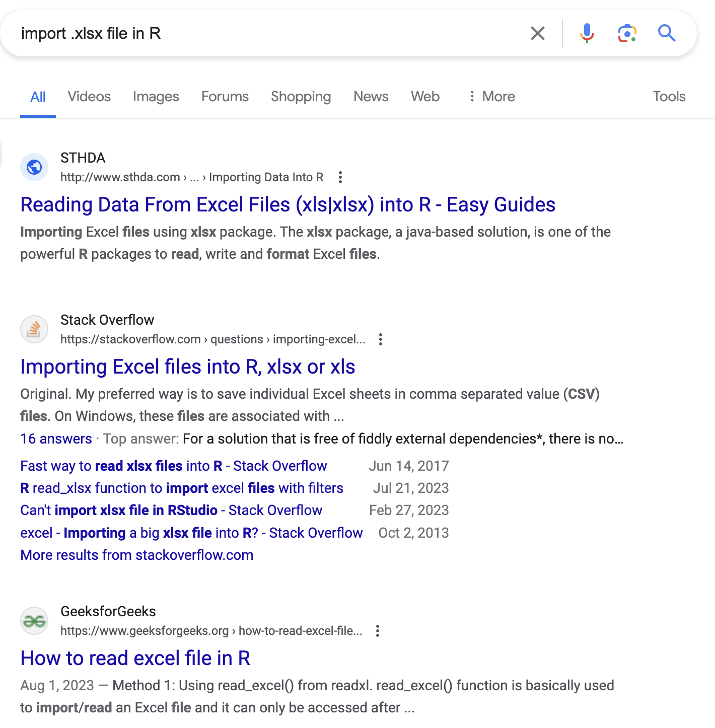Click the blue magnifier search icon

point(667,33)
